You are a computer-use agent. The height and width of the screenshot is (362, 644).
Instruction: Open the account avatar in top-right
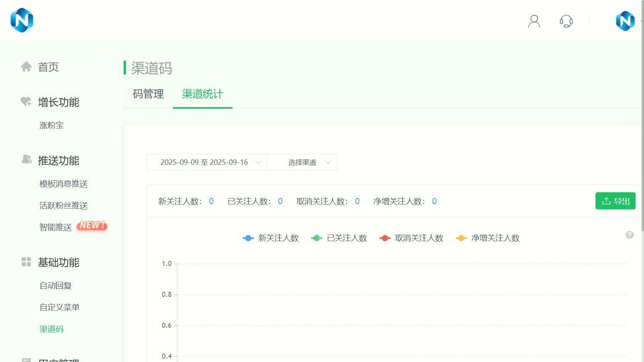[625, 21]
